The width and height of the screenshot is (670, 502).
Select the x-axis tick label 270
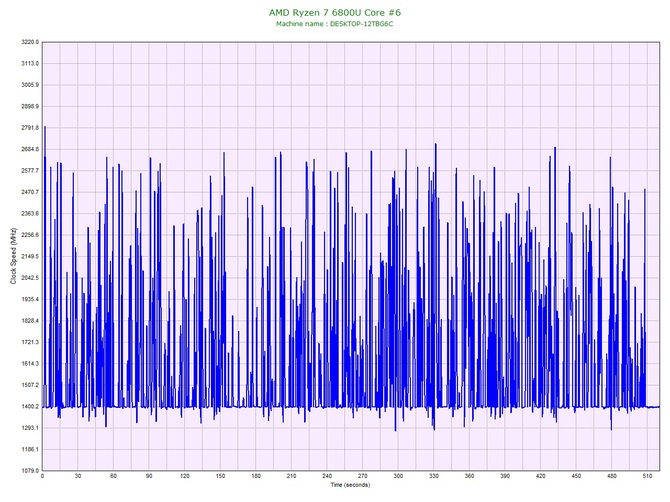coord(363,476)
